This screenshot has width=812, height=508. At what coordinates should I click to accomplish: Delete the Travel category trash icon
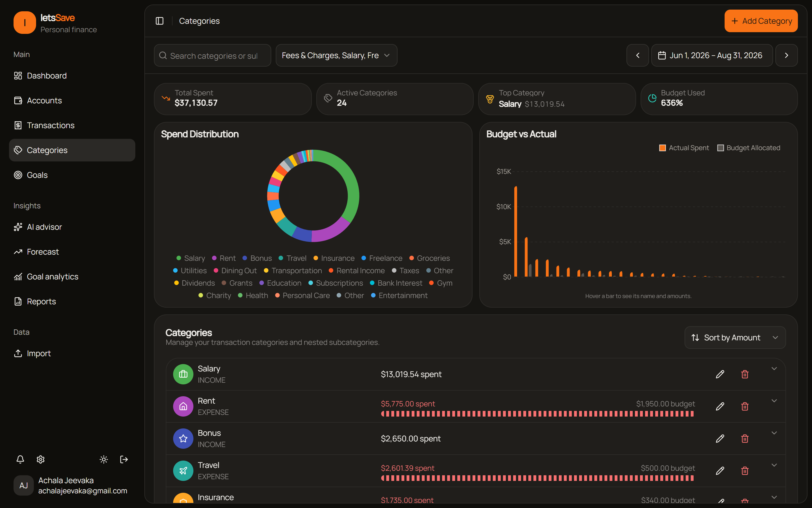click(x=745, y=471)
